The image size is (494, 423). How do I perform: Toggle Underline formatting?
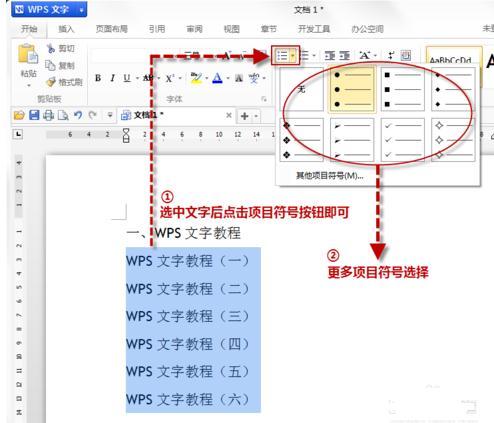pos(127,78)
